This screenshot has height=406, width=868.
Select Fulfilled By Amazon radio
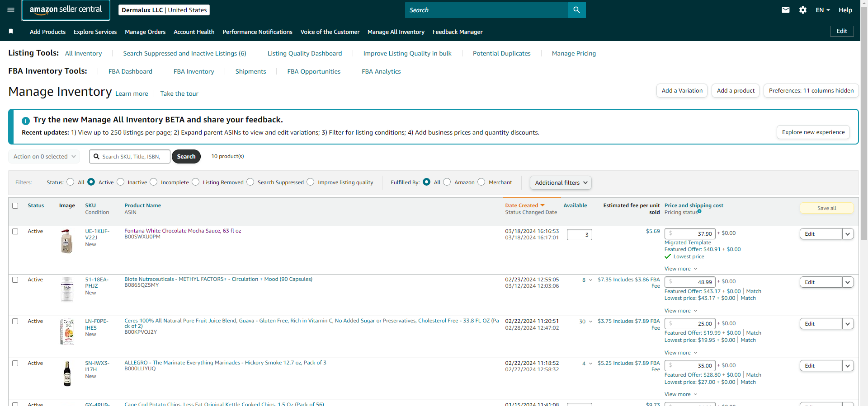447,182
